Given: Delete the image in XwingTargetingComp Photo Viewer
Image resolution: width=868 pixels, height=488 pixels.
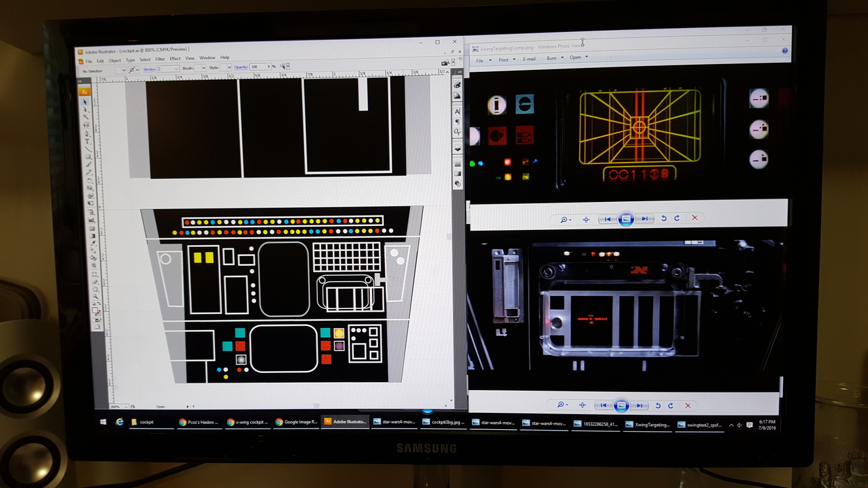Looking at the screenshot, I should point(695,218).
